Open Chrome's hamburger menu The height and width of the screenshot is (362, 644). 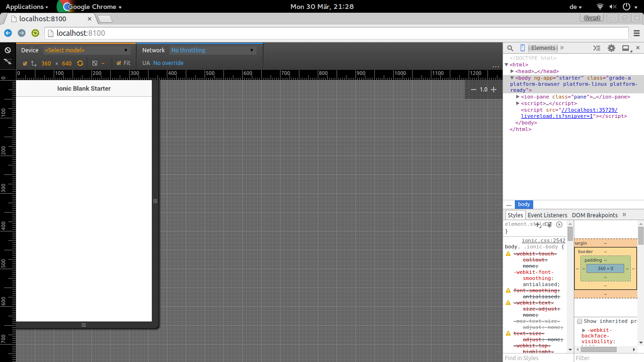(636, 33)
